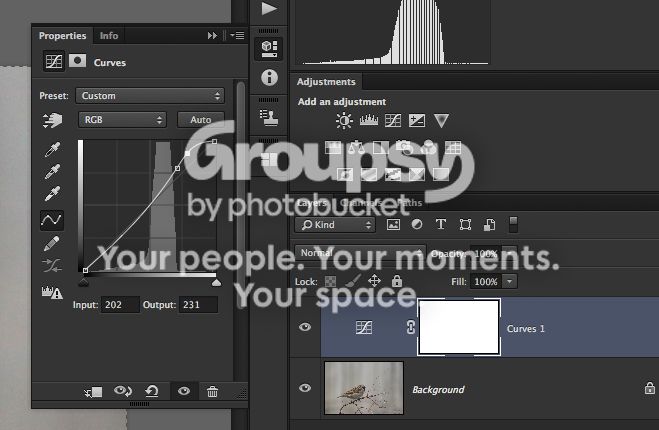Click the Auto button in Curves
Viewport: 659px width, 430px height.
tap(200, 120)
